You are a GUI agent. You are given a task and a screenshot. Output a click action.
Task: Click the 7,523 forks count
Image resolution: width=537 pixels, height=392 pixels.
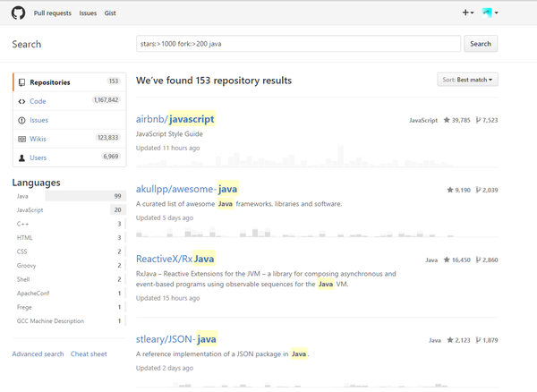click(490, 120)
